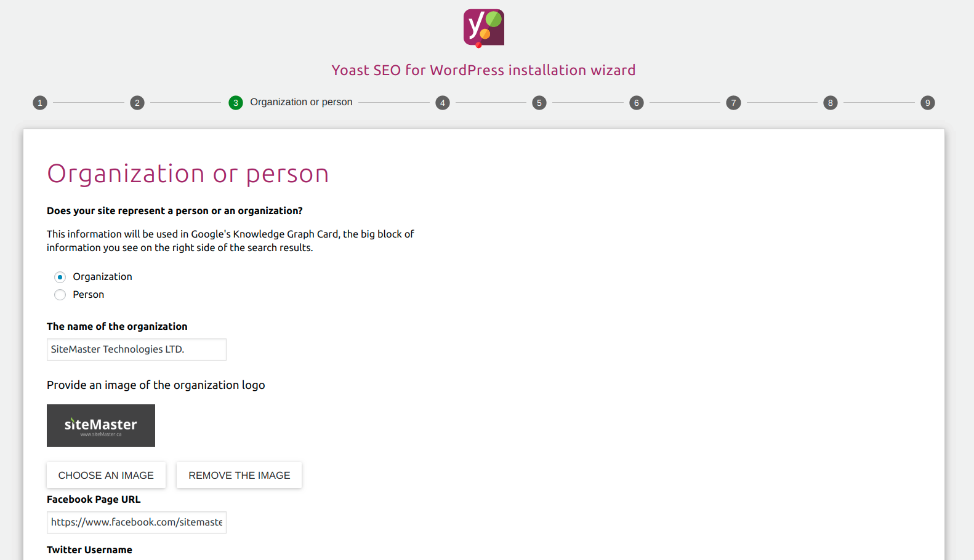Click the 'Organization or person' step label

301,102
